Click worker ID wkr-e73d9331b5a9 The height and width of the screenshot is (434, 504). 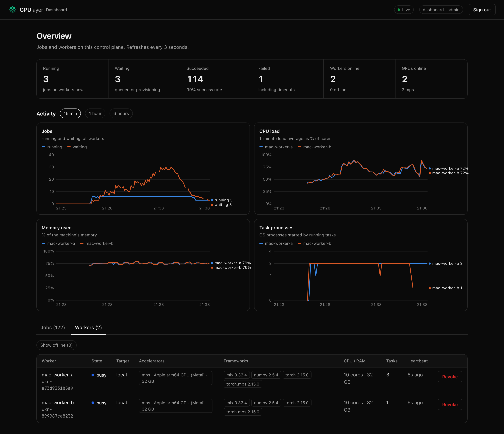point(57,385)
